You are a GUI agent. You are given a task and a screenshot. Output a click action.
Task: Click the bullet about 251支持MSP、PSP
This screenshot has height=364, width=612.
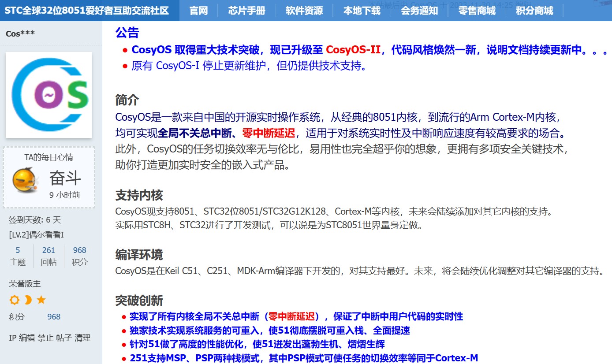click(x=304, y=358)
